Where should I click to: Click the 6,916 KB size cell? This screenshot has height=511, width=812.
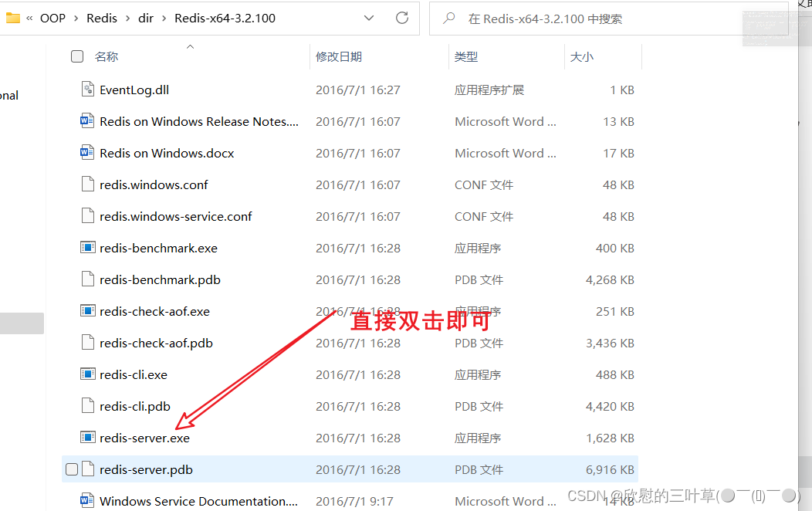[x=610, y=469]
